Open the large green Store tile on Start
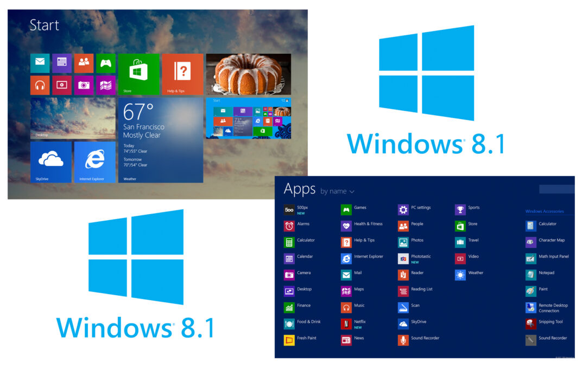 pyautogui.click(x=138, y=74)
